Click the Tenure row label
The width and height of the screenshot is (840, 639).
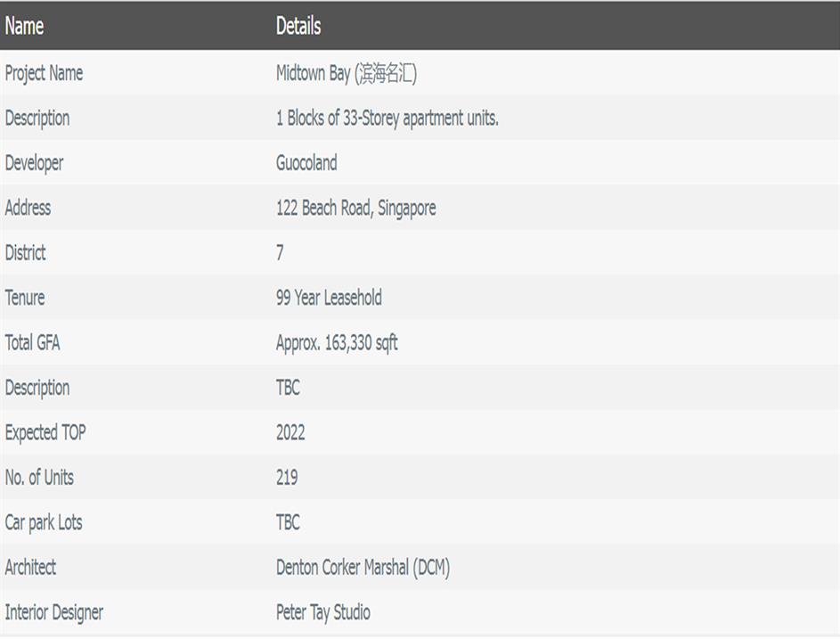click(x=24, y=298)
